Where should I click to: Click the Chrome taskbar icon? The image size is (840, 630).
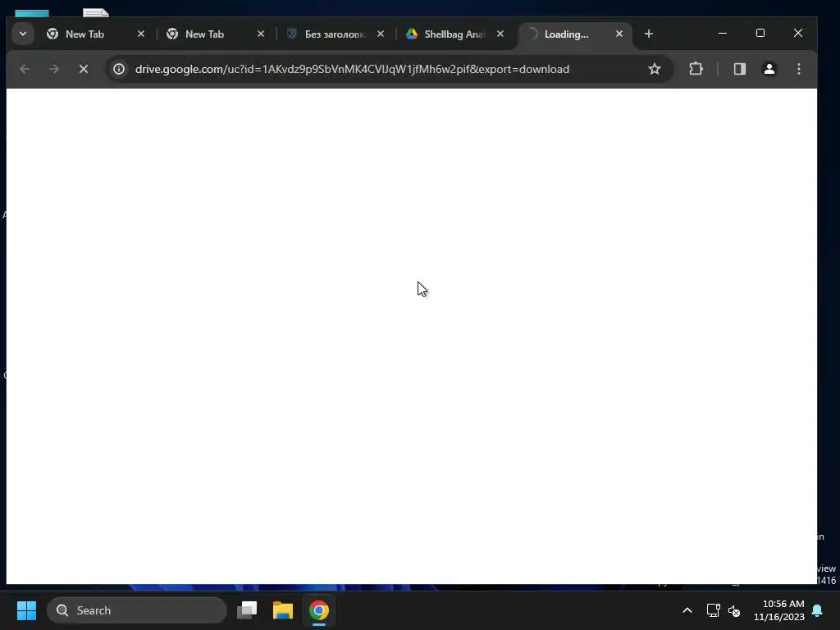pos(319,610)
